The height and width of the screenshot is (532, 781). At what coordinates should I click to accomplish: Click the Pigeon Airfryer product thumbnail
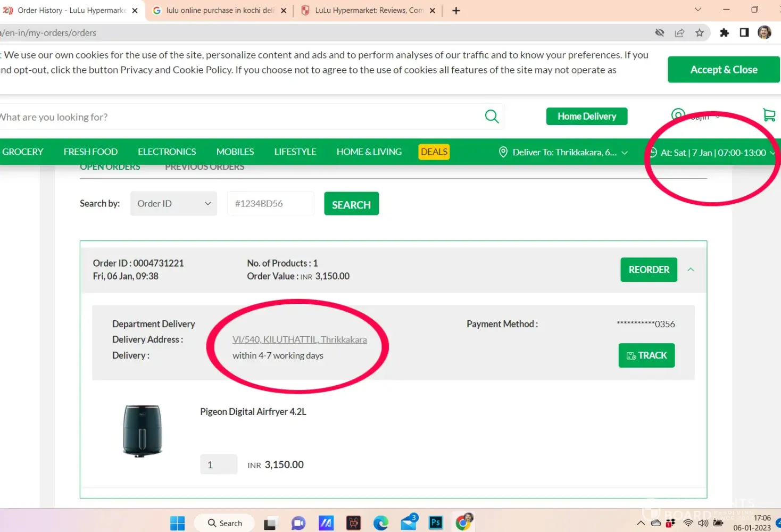[142, 430]
